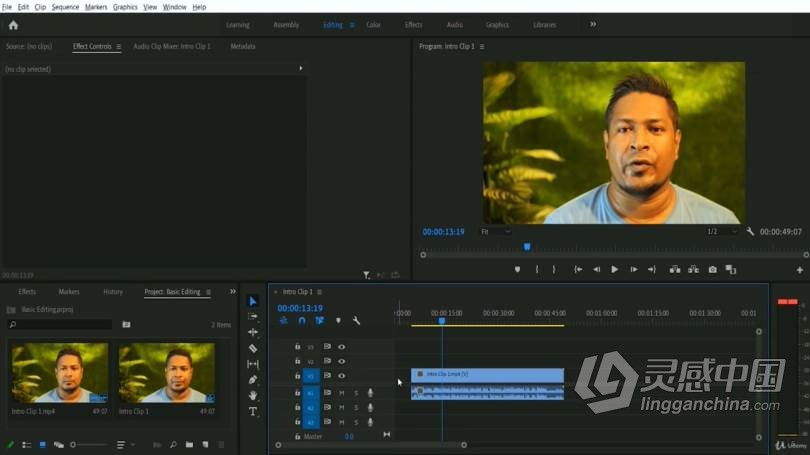Solo audio track A2
Image resolution: width=810 pixels, height=455 pixels.
pyautogui.click(x=356, y=407)
